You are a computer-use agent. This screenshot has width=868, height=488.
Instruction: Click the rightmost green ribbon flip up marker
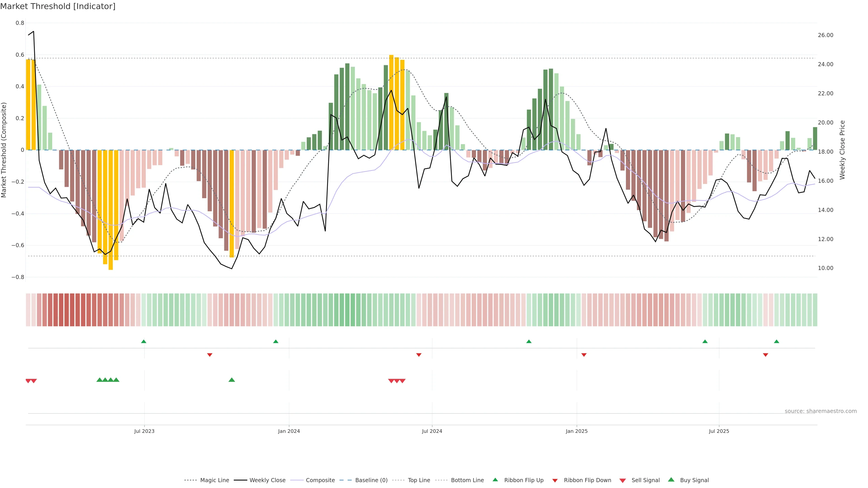click(x=777, y=342)
